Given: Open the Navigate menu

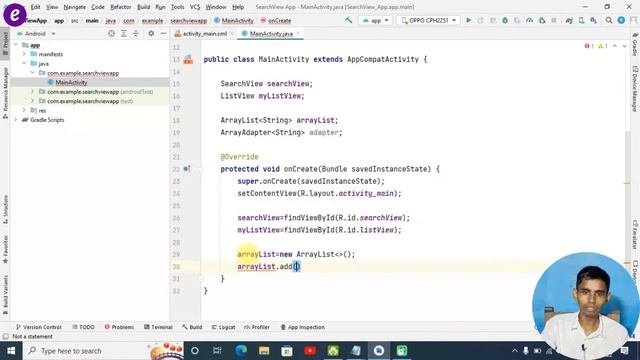Looking at the screenshot, I should (x=74, y=7).
